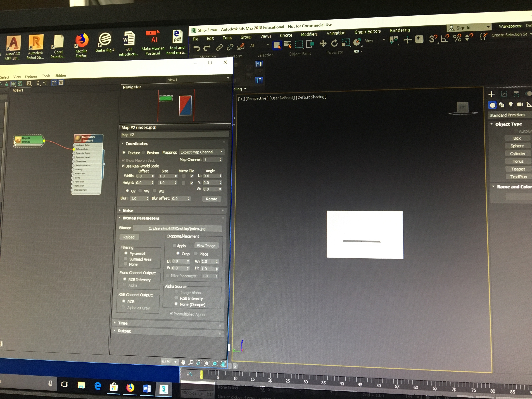Click the Cylinder primitive button
The image size is (532, 399).
click(x=518, y=153)
